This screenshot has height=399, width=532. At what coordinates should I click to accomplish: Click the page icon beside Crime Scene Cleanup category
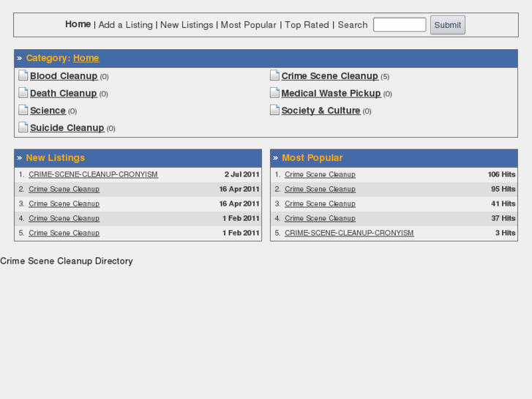point(274,75)
